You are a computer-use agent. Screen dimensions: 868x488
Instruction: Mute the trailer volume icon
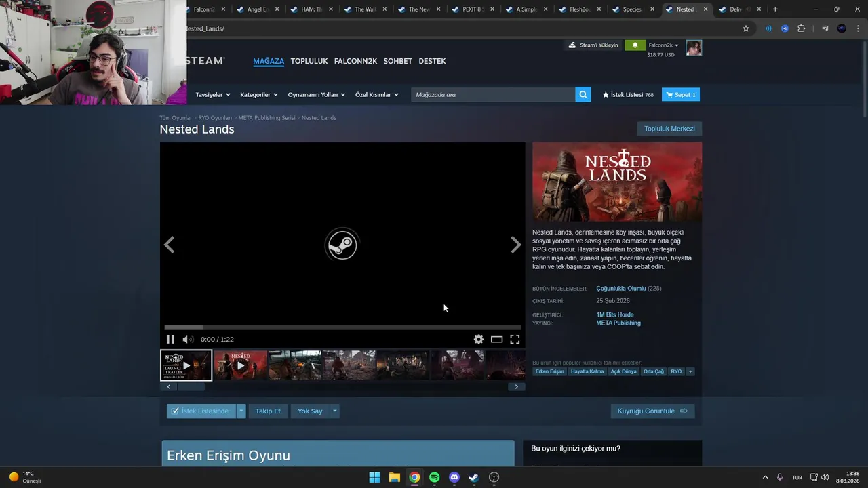(188, 339)
